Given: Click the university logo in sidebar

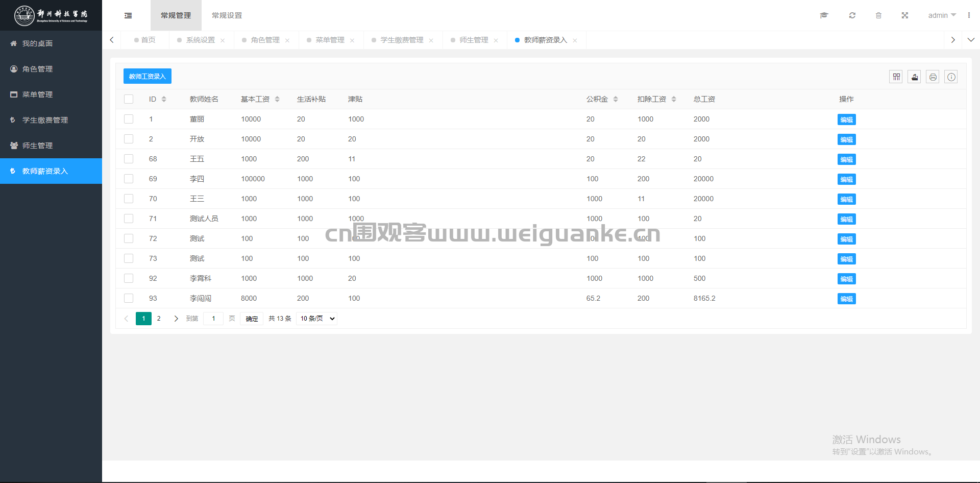Looking at the screenshot, I should click(51, 15).
